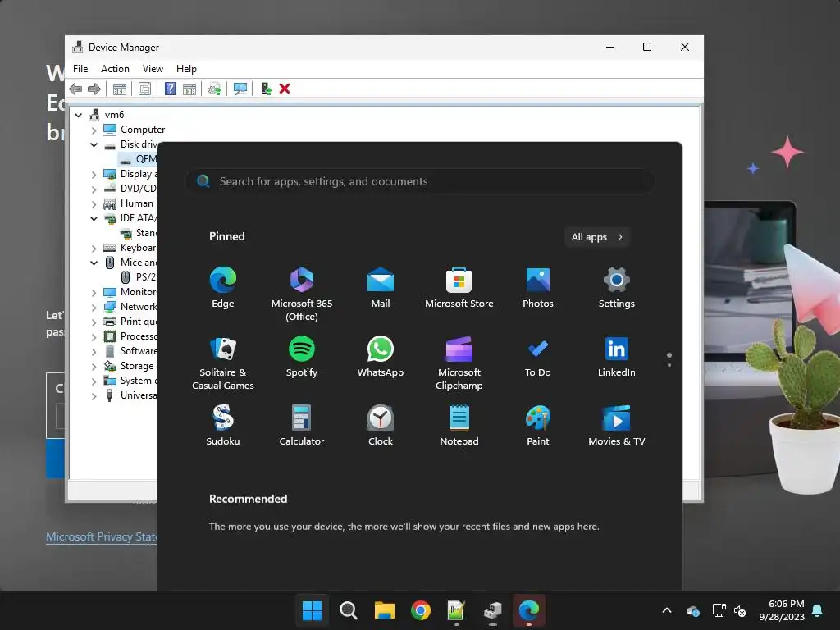Select the Universal Serial Bus row
Image resolution: width=840 pixels, height=630 pixels.
tap(130, 395)
